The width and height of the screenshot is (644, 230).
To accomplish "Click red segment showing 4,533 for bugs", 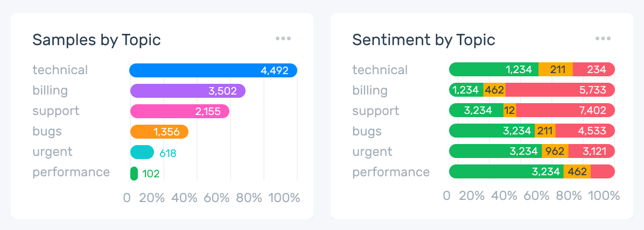I will click(585, 131).
